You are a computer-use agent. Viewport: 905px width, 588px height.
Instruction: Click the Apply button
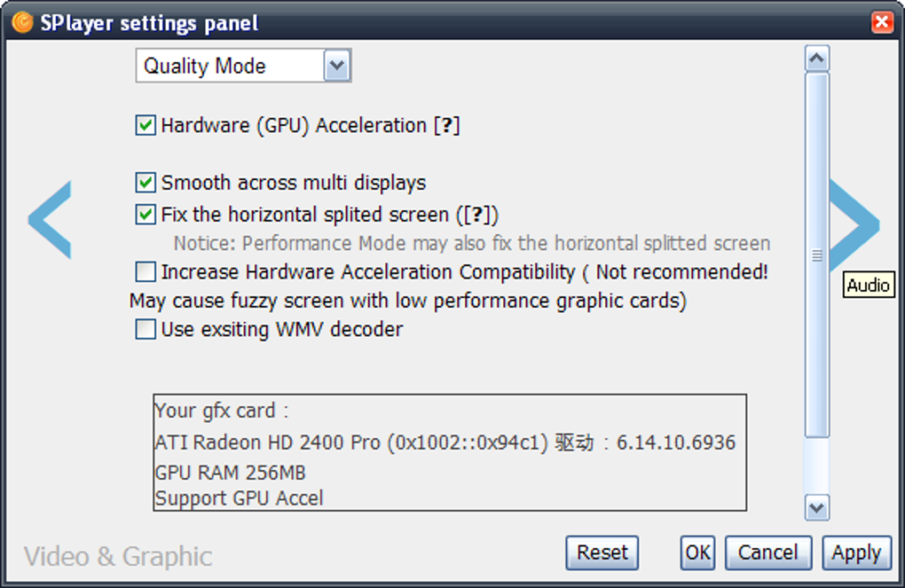(856, 553)
